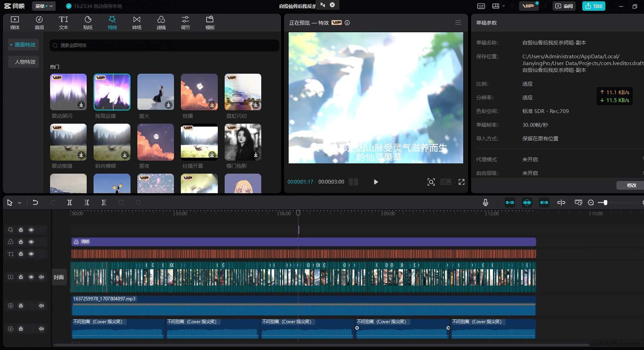Viewport: 644px width, 350px height.
Task: Download the 拉镜开幕 effect
Action: pos(212,155)
